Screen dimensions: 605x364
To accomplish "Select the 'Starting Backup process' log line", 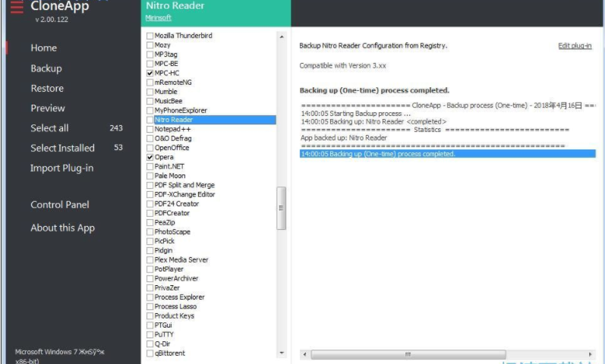I will click(x=356, y=113).
